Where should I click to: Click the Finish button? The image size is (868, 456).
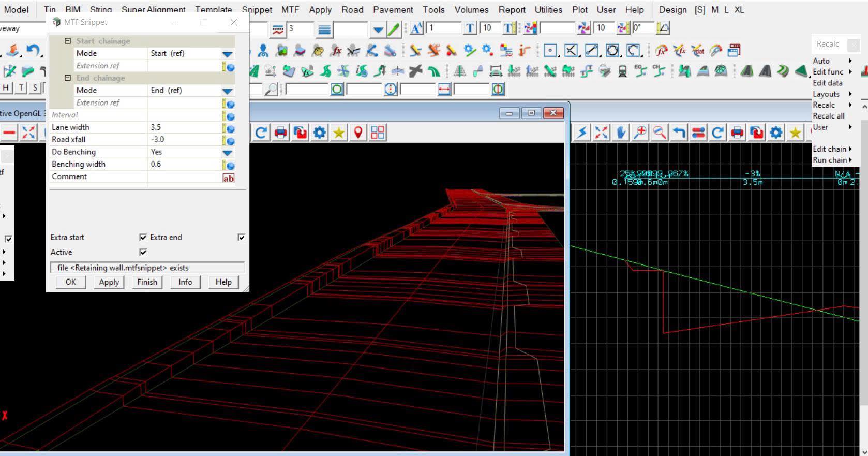pos(147,282)
